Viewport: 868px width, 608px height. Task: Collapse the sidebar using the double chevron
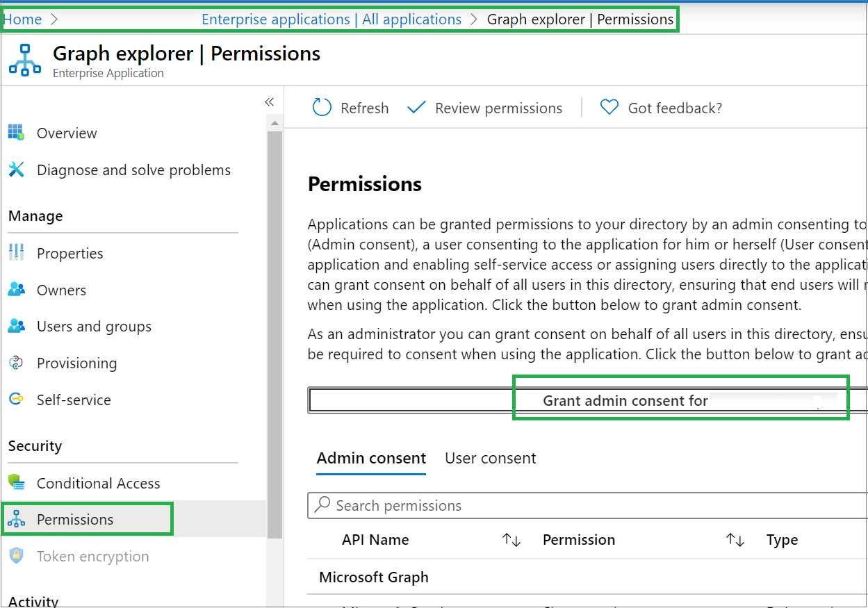tap(270, 101)
